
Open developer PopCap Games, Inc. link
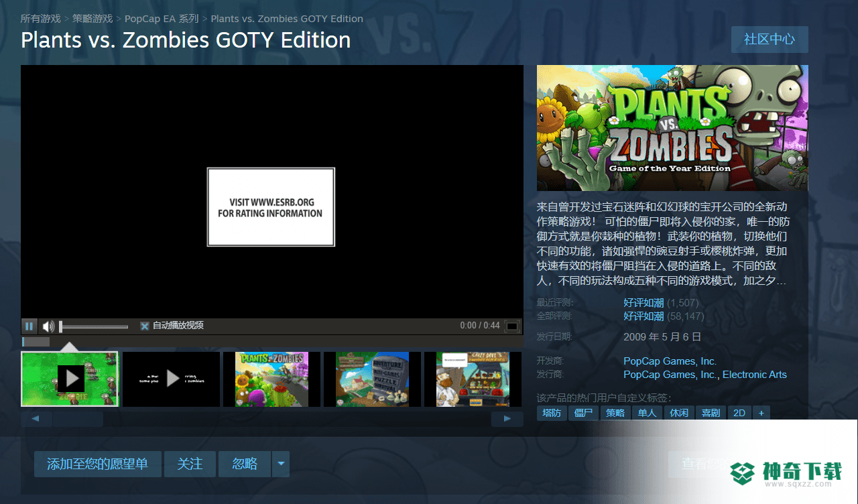click(x=670, y=361)
